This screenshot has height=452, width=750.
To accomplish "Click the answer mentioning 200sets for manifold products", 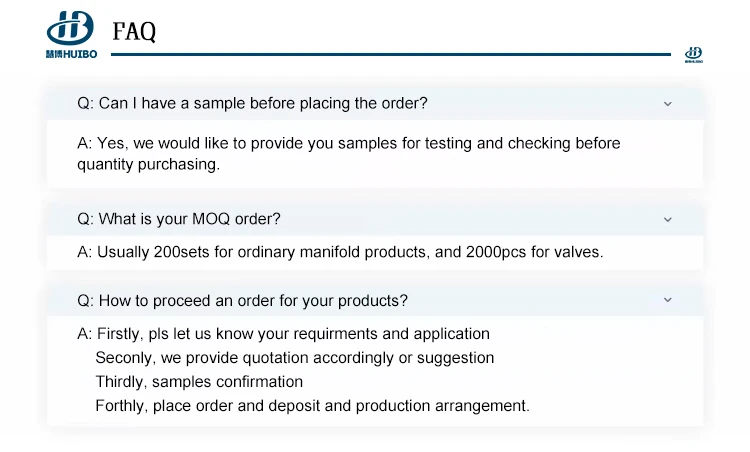I will point(340,252).
